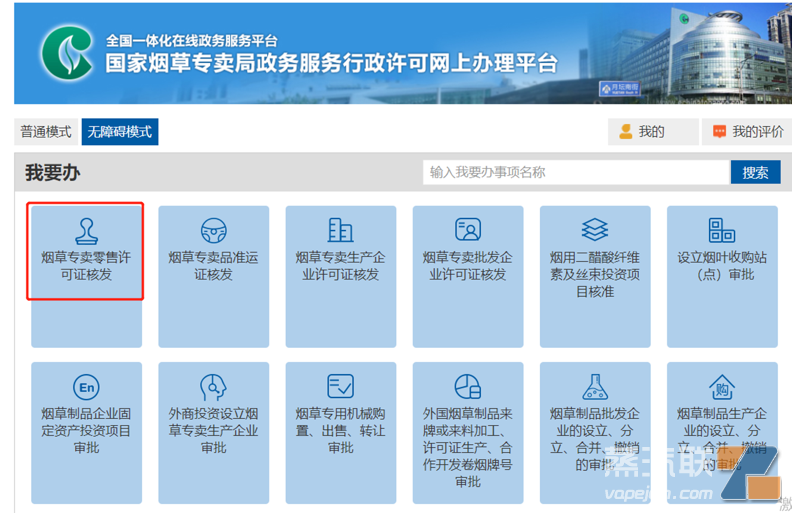
Task: Click the head-search icon for 外商投资设立烟草专卖生产企业审批
Action: [214, 387]
